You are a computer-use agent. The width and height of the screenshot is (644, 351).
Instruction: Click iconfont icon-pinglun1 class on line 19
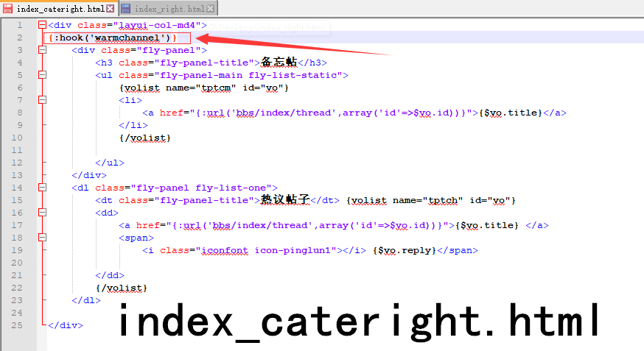pyautogui.click(x=266, y=251)
